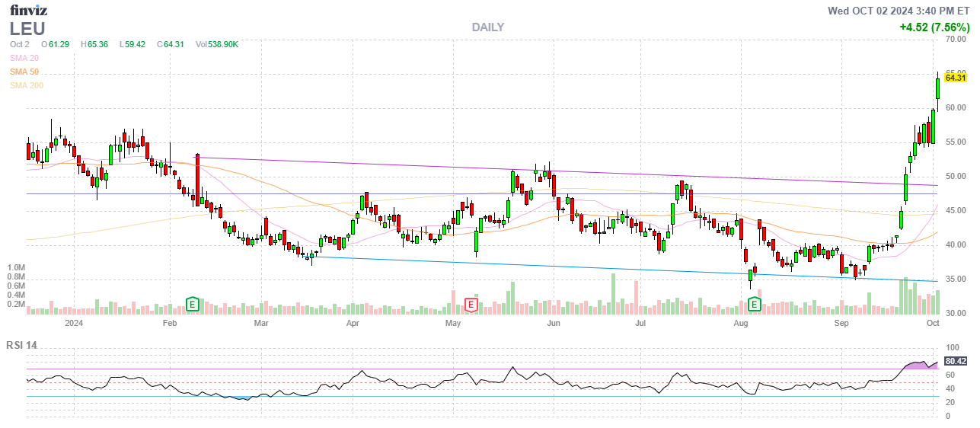This screenshot has width=980, height=428.
Task: Select the 2024 label on the time axis
Action: (x=74, y=323)
